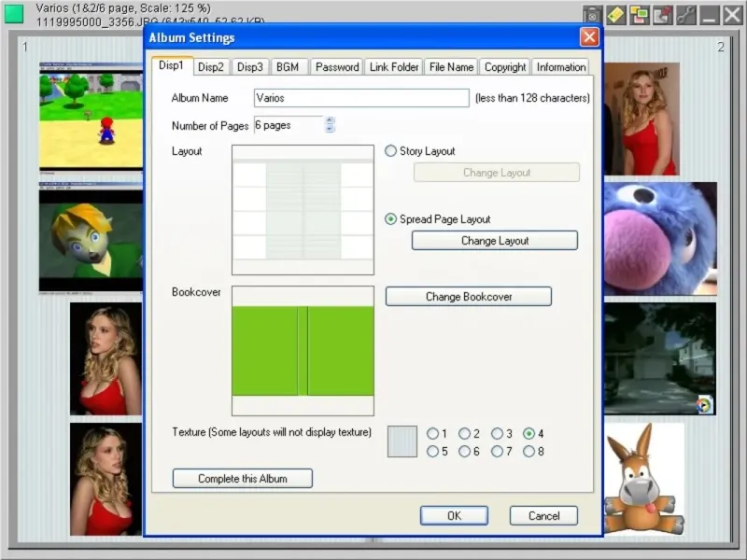Select the Spread Page Layout option

(390, 219)
